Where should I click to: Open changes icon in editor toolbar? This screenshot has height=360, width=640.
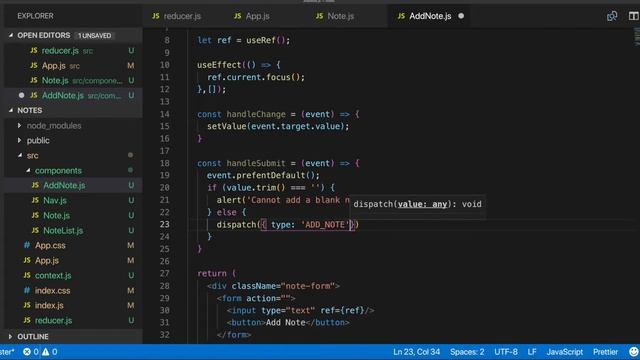pyautogui.click(x=612, y=16)
